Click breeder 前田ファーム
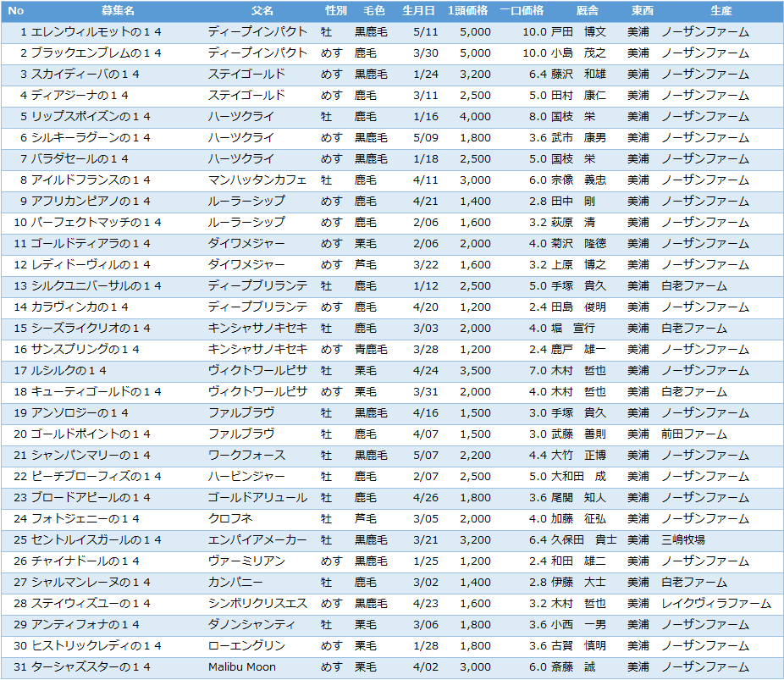This screenshot has height=680, width=784. [694, 434]
